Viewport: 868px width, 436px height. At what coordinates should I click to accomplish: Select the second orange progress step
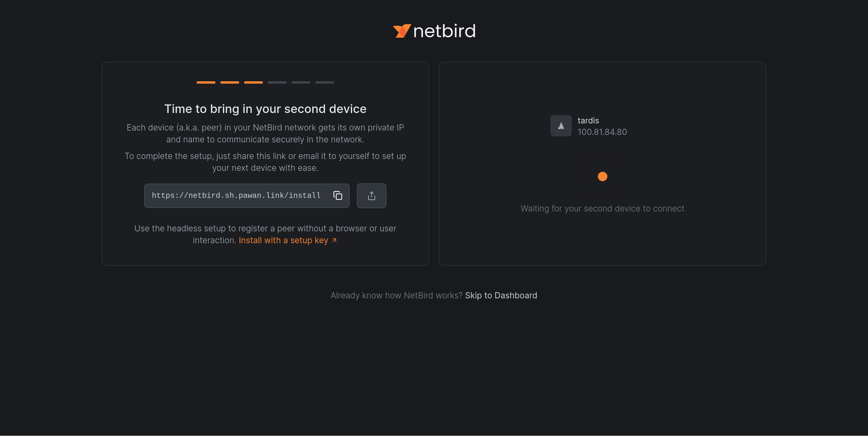[229, 82]
